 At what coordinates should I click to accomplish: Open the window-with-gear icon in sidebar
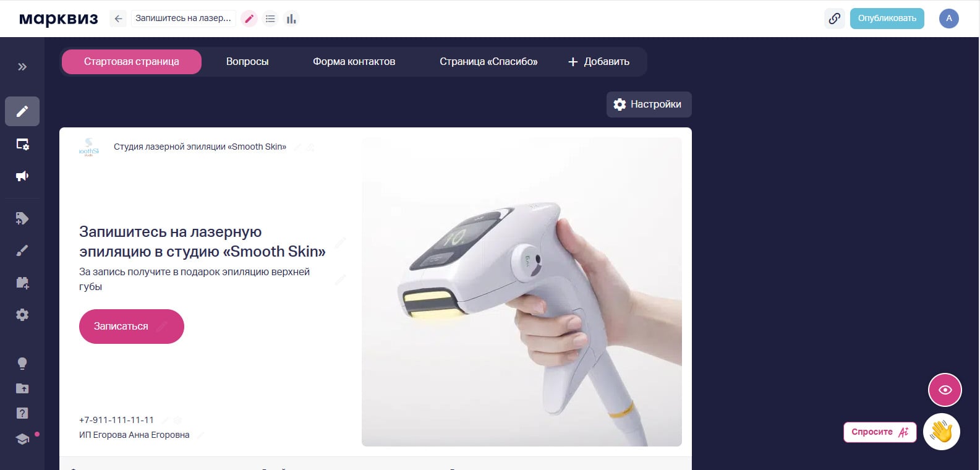click(x=22, y=144)
